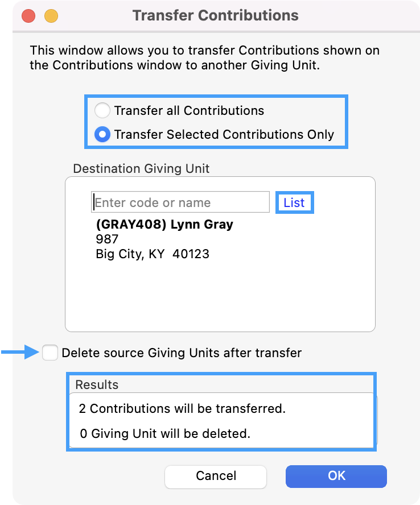This screenshot has width=420, height=505.
Task: Click the street address line 987
Action: point(107,239)
